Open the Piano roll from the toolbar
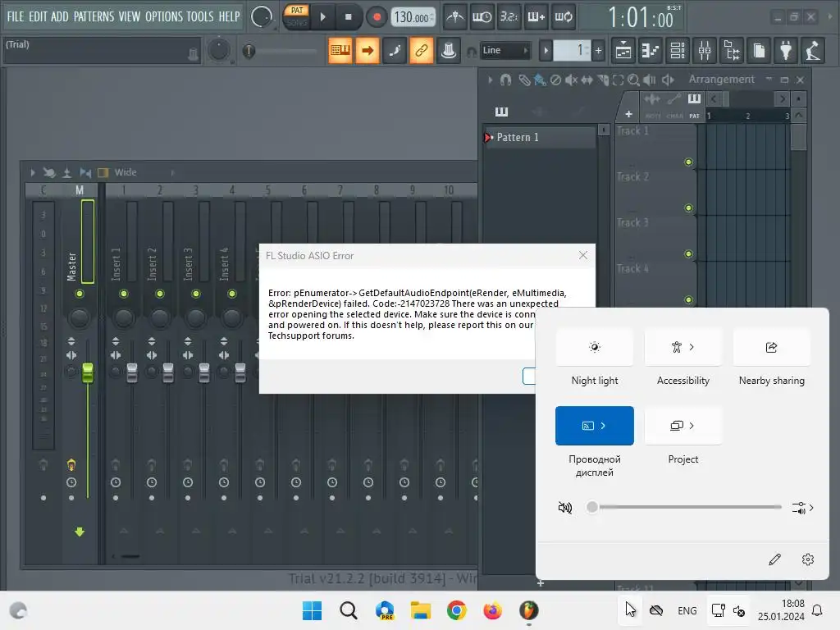Image resolution: width=840 pixels, height=630 pixels. click(x=651, y=51)
